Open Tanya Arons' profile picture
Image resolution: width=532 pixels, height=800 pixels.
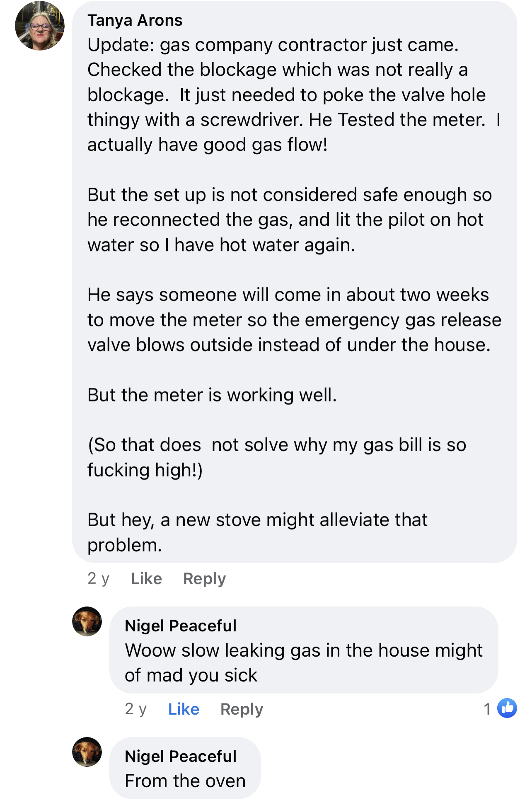tap(40, 26)
